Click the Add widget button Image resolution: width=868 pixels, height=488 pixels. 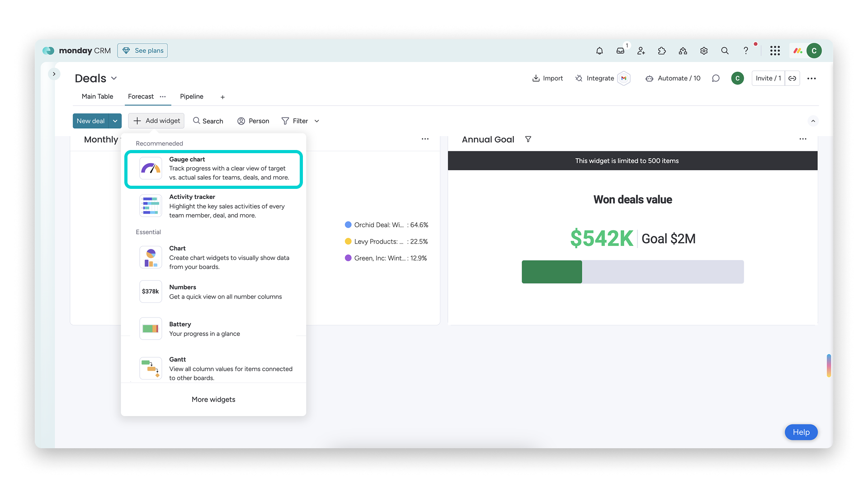pos(156,121)
